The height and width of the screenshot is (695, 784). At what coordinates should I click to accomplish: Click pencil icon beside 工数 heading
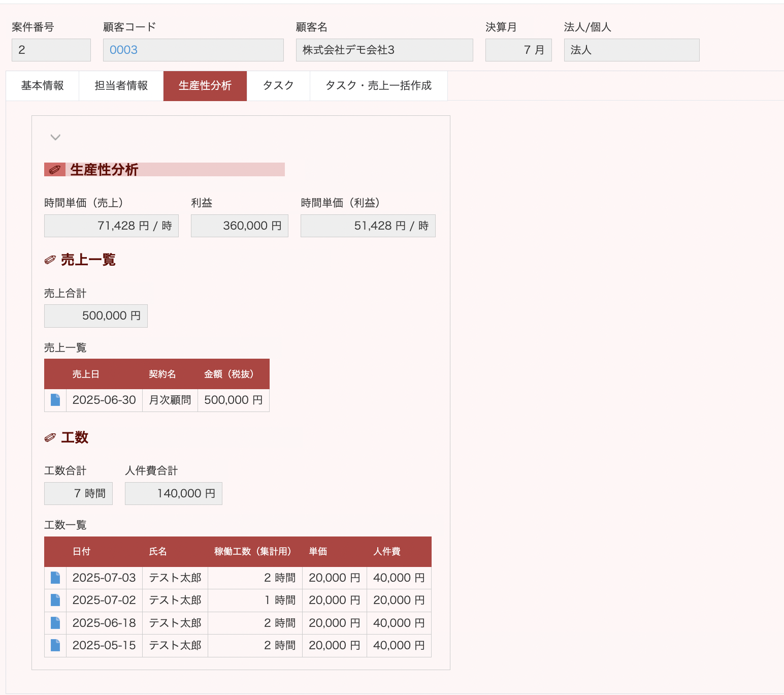50,438
